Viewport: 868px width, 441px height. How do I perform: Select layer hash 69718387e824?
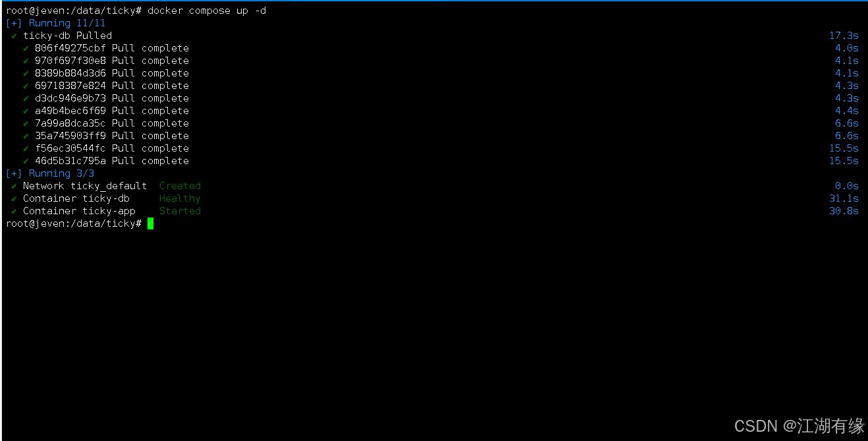[70, 86]
